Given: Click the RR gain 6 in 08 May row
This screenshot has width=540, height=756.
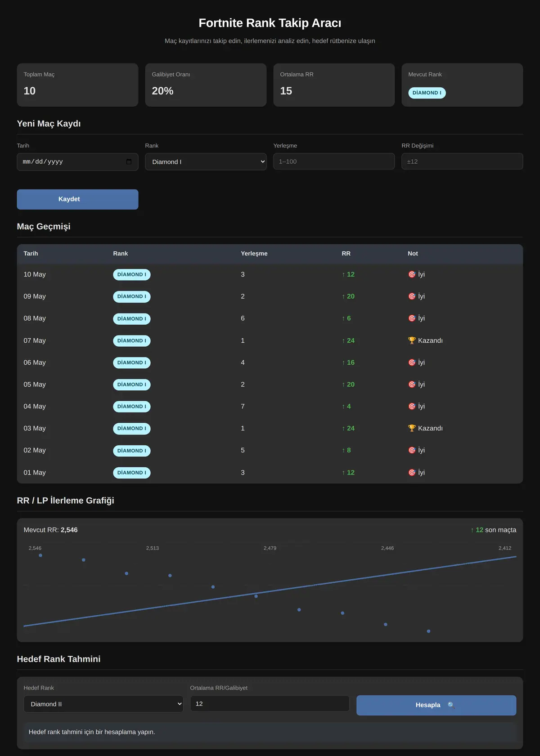Looking at the screenshot, I should 346,318.
